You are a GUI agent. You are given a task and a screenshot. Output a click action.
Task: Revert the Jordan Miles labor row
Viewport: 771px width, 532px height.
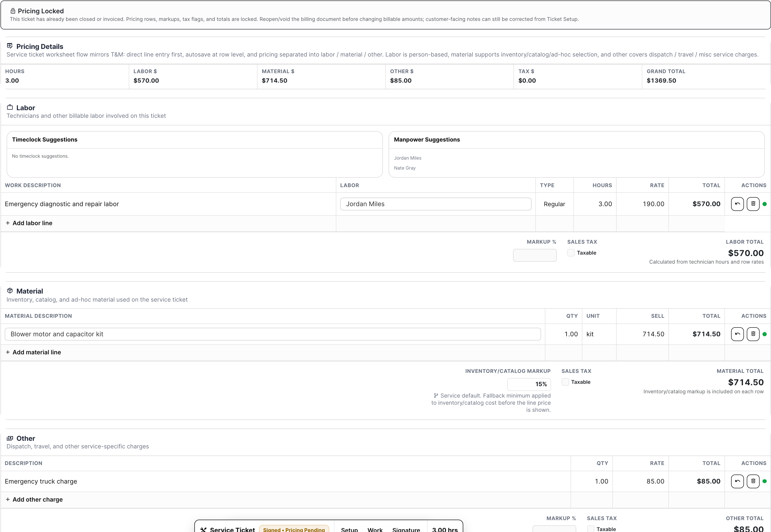737,204
